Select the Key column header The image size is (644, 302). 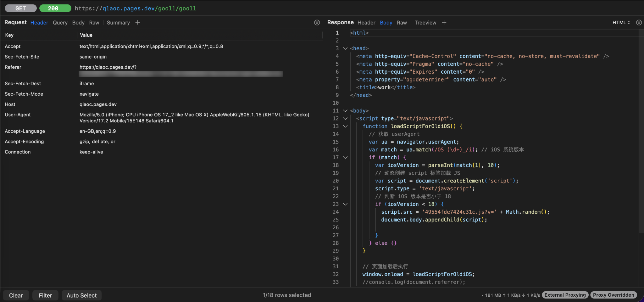coord(9,35)
